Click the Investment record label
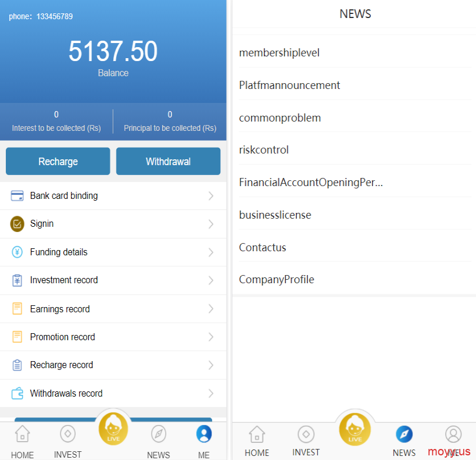The height and width of the screenshot is (460, 476). pyautogui.click(x=64, y=280)
